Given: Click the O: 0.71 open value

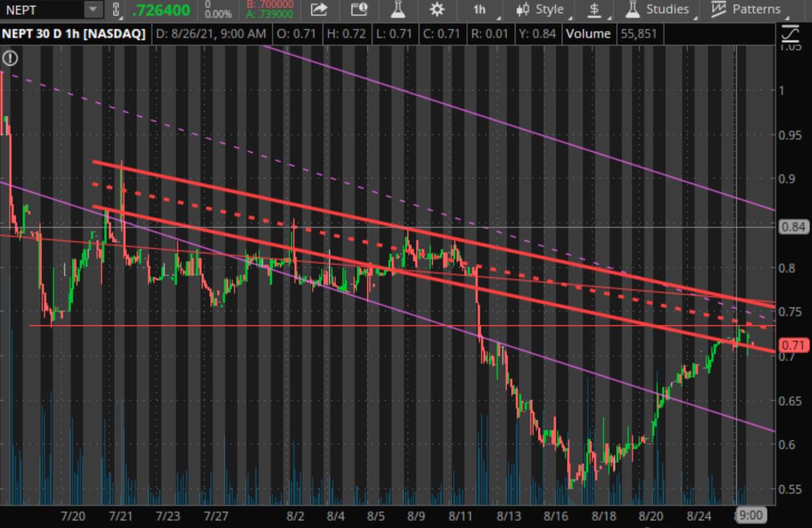Looking at the screenshot, I should point(296,34).
